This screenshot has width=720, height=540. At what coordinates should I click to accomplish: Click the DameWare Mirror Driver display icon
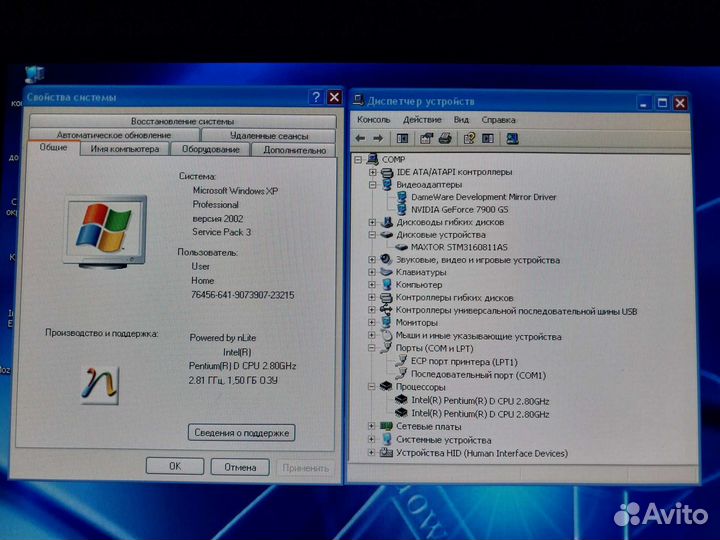point(402,197)
